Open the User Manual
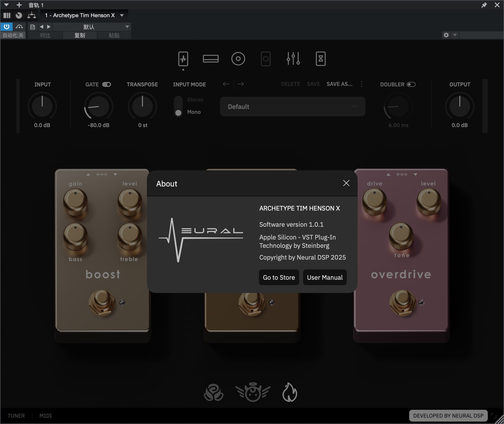This screenshot has width=504, height=424. pos(325,277)
